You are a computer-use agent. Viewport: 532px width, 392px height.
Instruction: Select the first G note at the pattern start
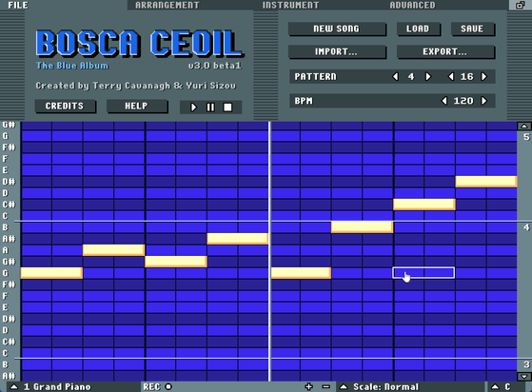pos(51,273)
